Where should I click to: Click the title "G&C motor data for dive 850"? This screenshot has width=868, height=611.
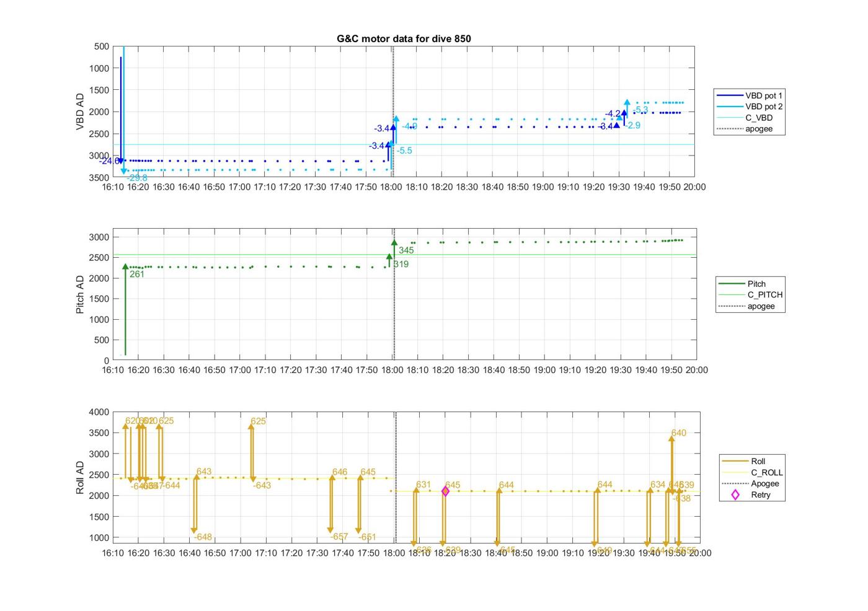[x=404, y=38]
